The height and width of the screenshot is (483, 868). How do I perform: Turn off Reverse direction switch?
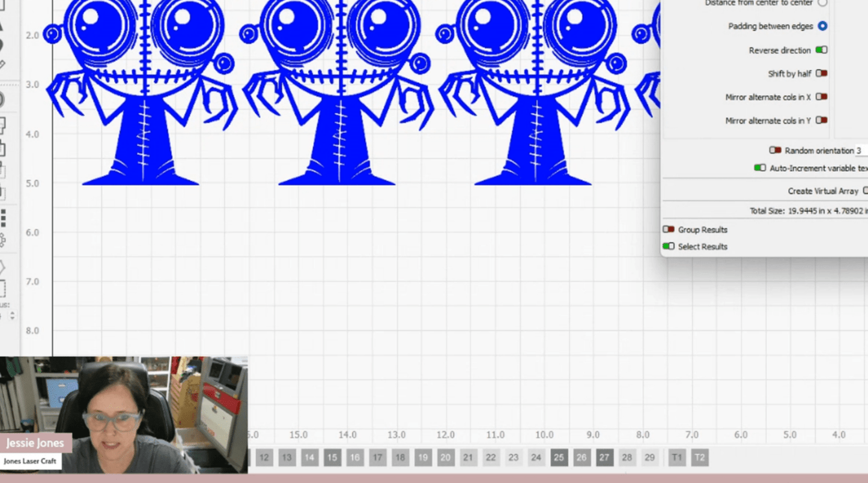(x=821, y=50)
